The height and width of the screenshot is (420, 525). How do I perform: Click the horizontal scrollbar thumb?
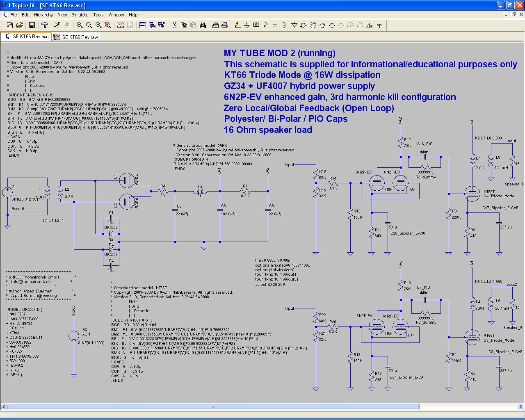(213, 407)
